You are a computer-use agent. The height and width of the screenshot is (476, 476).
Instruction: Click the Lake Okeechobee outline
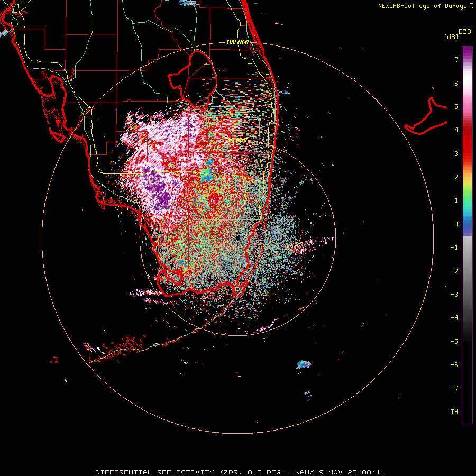click(193, 80)
